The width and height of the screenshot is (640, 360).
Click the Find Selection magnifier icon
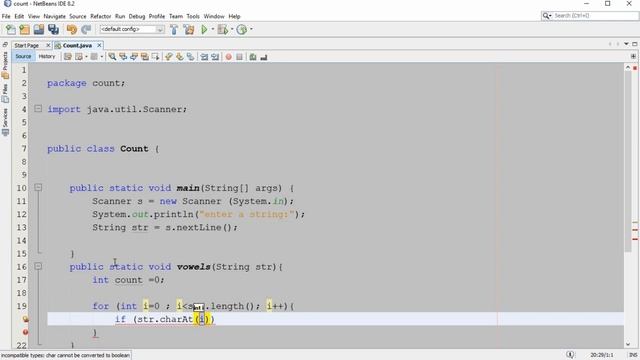point(112,57)
